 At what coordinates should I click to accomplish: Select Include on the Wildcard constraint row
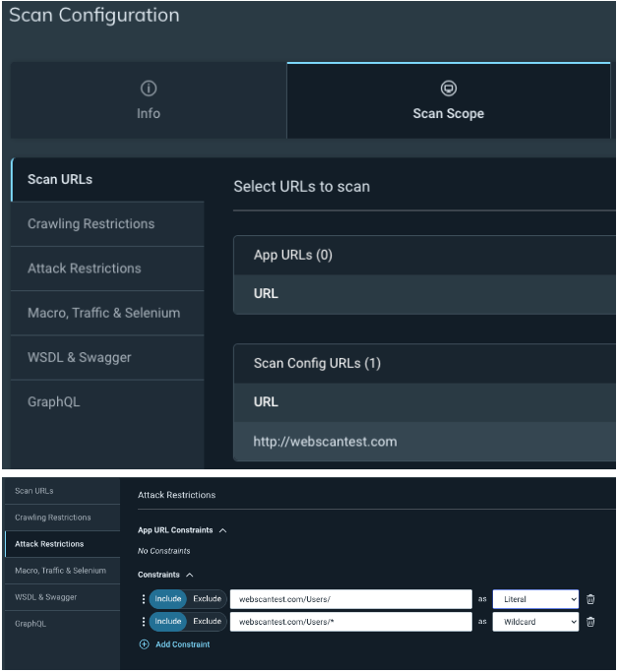168,622
